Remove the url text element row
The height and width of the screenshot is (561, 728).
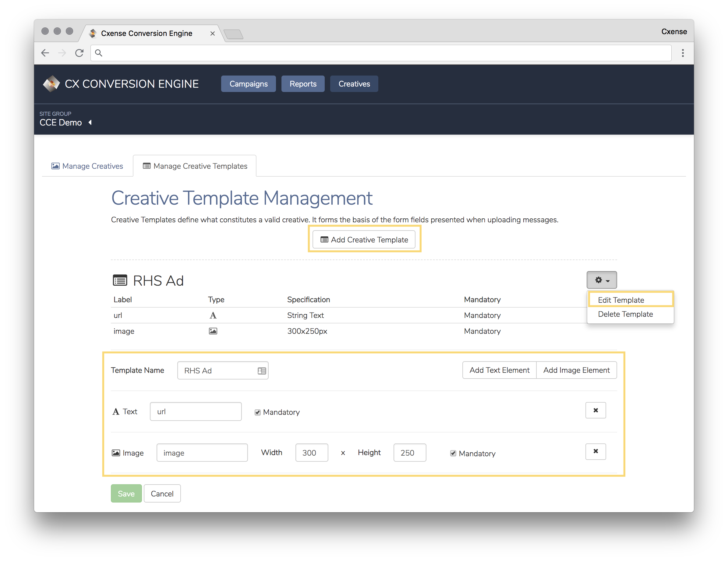click(x=595, y=410)
